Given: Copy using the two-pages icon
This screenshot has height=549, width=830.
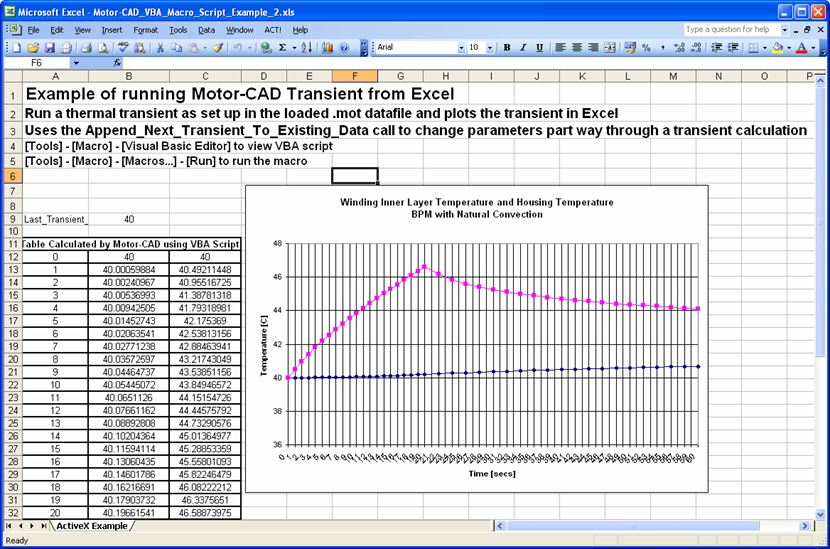Looking at the screenshot, I should [176, 48].
